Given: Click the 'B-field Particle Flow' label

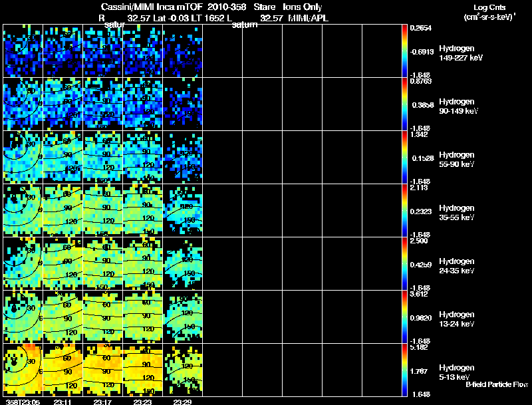Looking at the screenshot, I should coord(497,384).
